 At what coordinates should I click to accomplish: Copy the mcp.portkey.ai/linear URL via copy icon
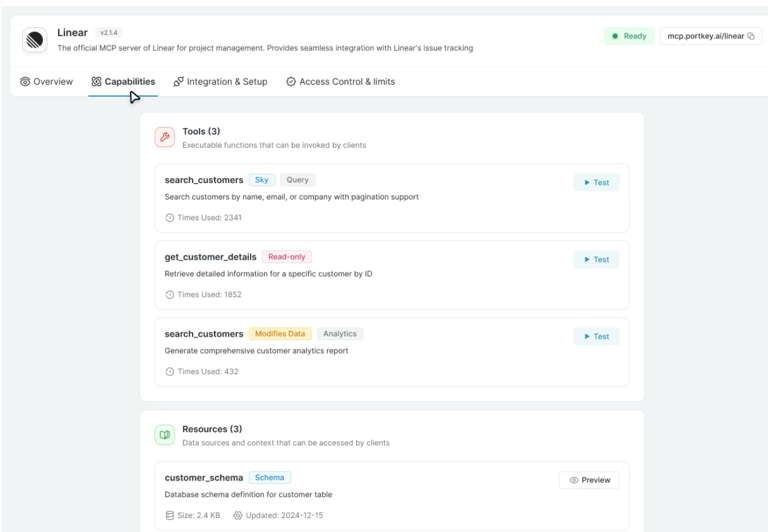[751, 36]
